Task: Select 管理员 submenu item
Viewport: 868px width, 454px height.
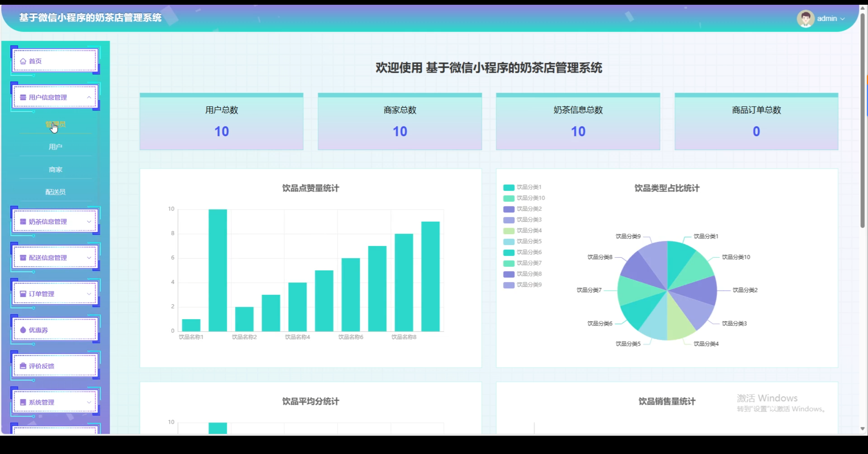Action: click(x=56, y=124)
